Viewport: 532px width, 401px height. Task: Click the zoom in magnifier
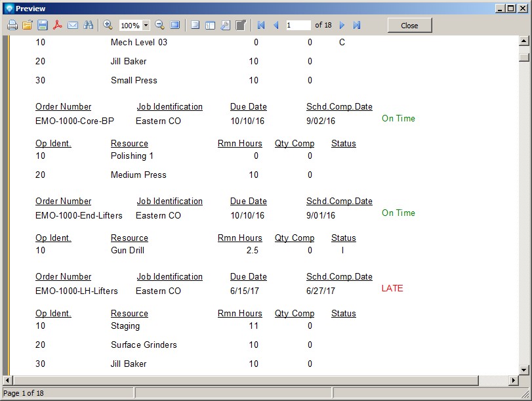coord(108,25)
